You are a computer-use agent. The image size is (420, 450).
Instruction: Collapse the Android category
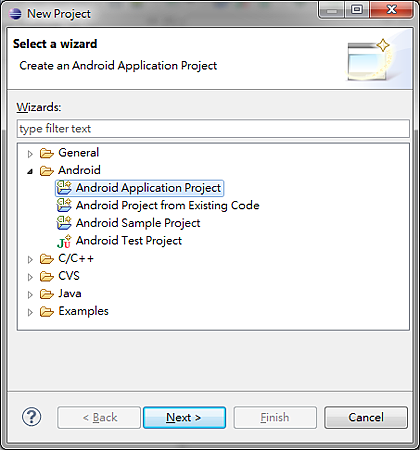pos(30,171)
